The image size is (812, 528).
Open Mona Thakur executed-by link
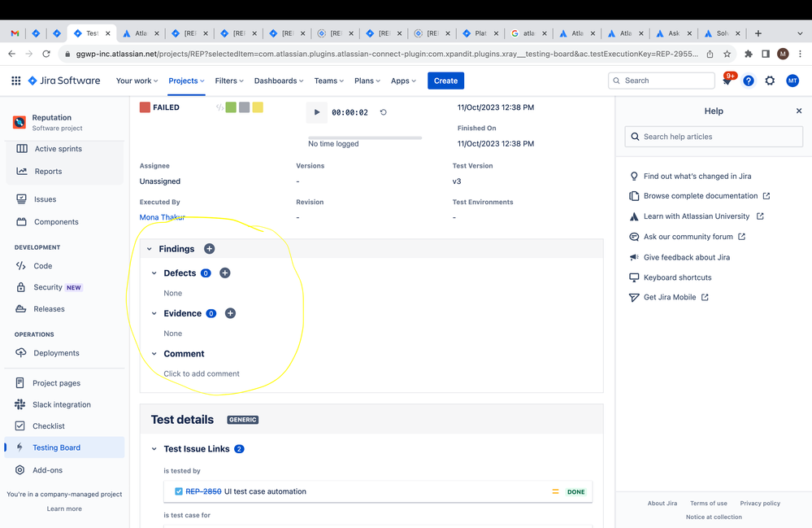tap(162, 217)
